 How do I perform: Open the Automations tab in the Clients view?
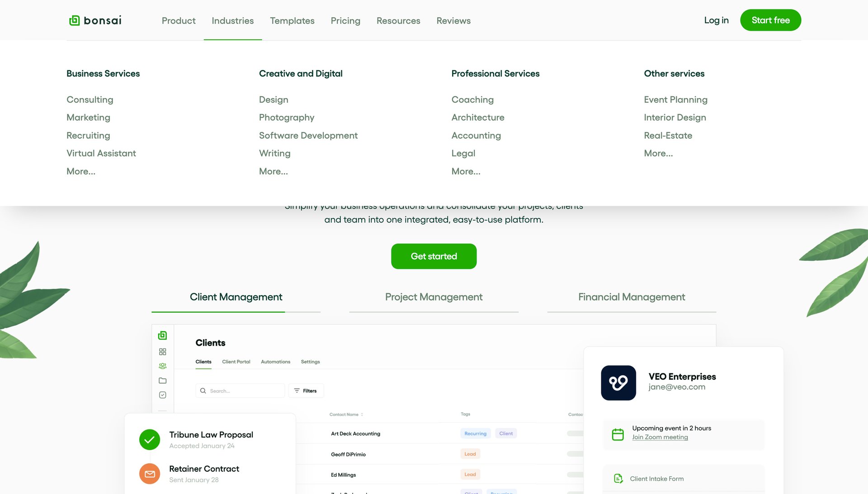(x=275, y=362)
